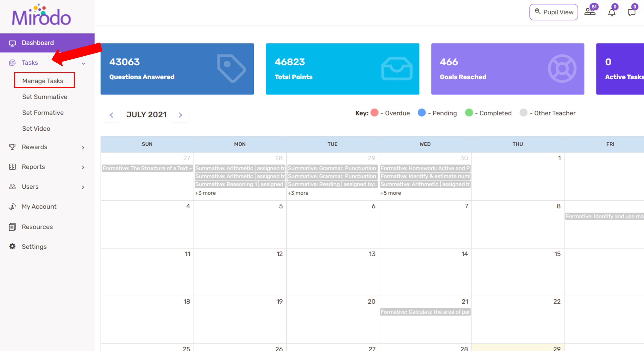Open Formative: Identify and use mo event
This screenshot has width=644, height=351.
pyautogui.click(x=605, y=216)
